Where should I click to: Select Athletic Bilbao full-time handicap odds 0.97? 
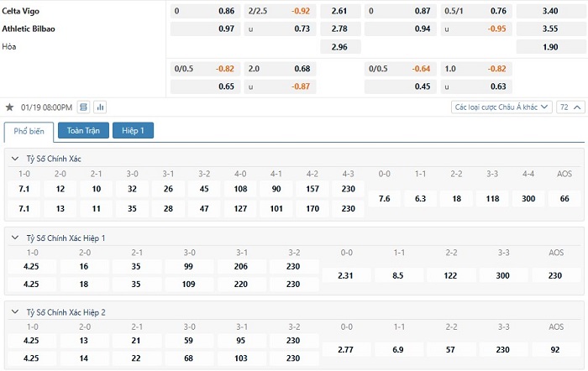point(206,29)
